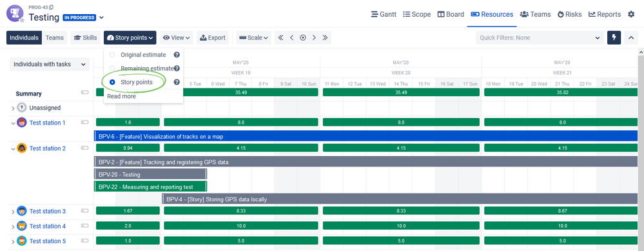Screen dimensions: 644x251
Task: Select the Remaining estimate radio option
Action: click(112, 68)
